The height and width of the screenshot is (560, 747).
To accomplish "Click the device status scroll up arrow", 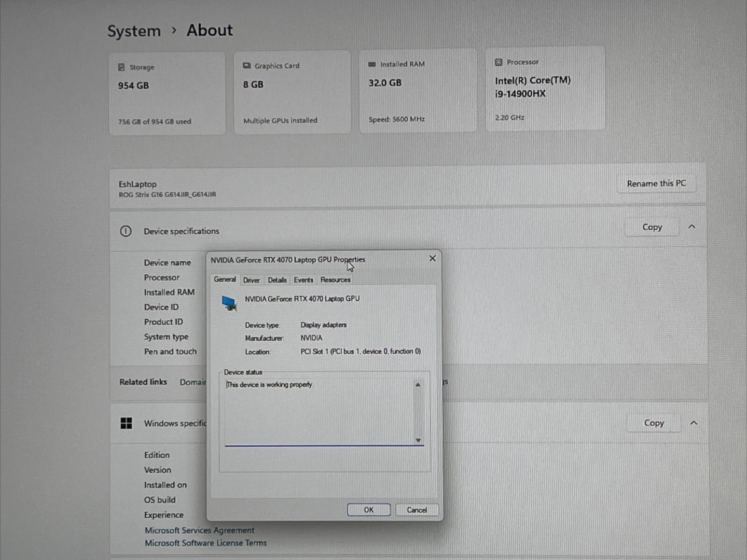I will coord(418,385).
